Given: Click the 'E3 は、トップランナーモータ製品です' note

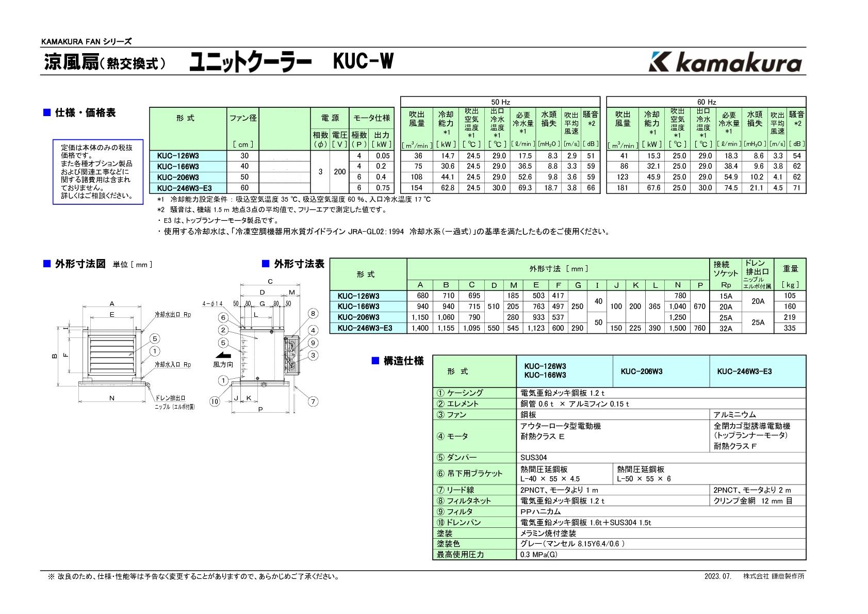Looking at the screenshot, I should click(218, 221).
